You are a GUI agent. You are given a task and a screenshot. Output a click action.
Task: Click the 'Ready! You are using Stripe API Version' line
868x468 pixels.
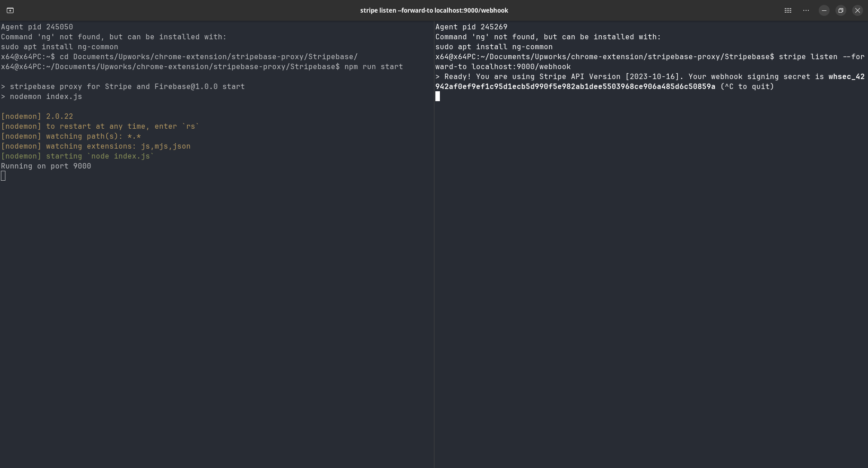650,77
